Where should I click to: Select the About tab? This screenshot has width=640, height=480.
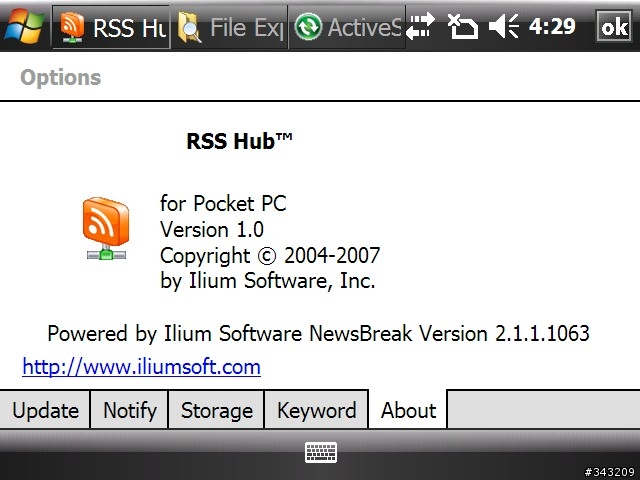tap(408, 410)
